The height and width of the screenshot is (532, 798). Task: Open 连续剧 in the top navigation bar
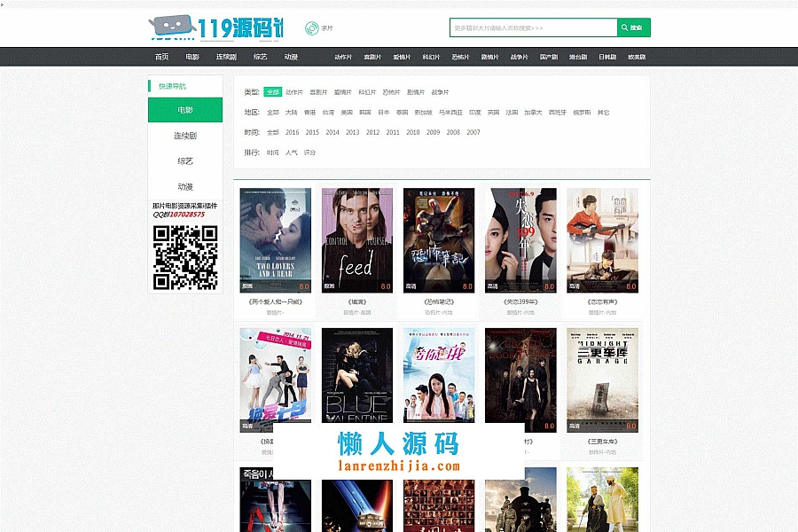pyautogui.click(x=226, y=57)
